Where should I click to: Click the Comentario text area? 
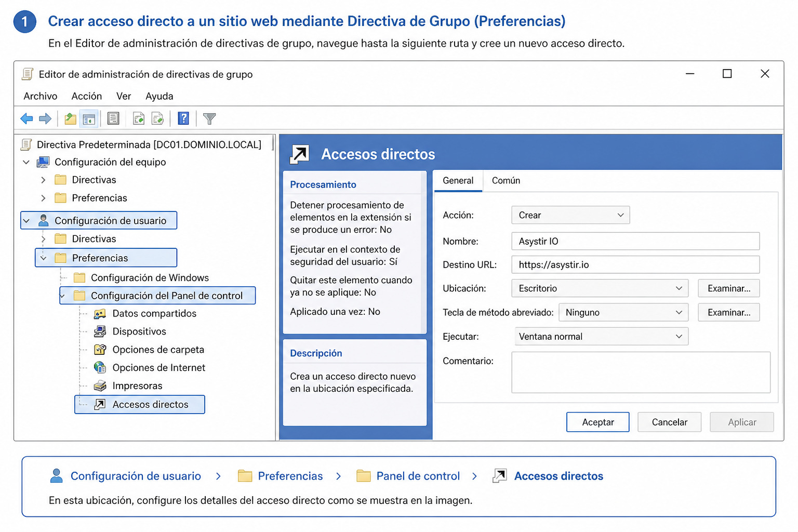click(x=641, y=373)
